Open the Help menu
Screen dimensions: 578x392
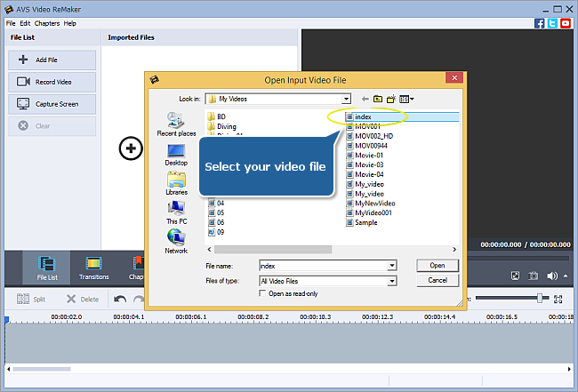pos(69,23)
